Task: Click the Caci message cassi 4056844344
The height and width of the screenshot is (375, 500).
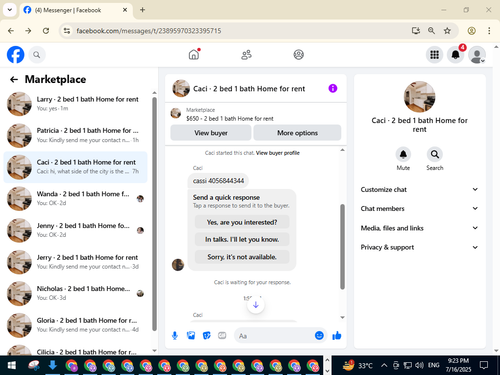Action: 218,181
